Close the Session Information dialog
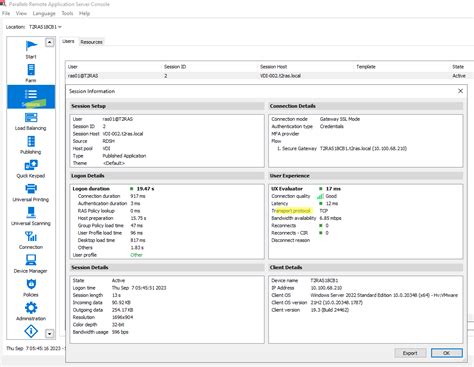The image size is (474, 367). (460, 91)
